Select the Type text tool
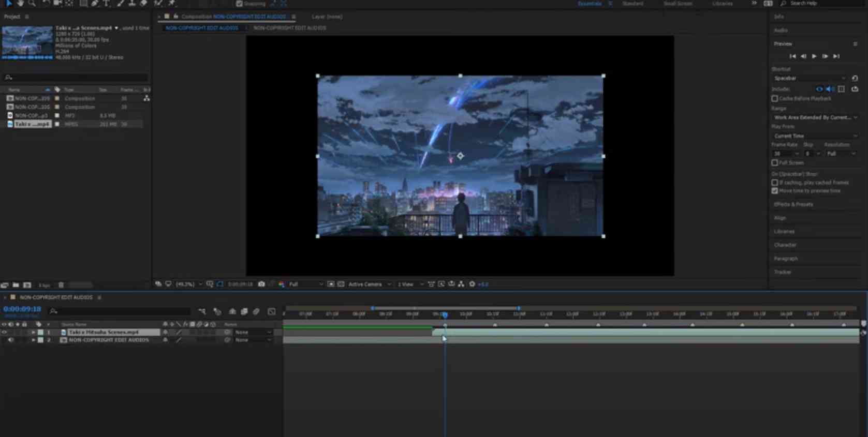Image resolution: width=868 pixels, height=437 pixels. (107, 3)
